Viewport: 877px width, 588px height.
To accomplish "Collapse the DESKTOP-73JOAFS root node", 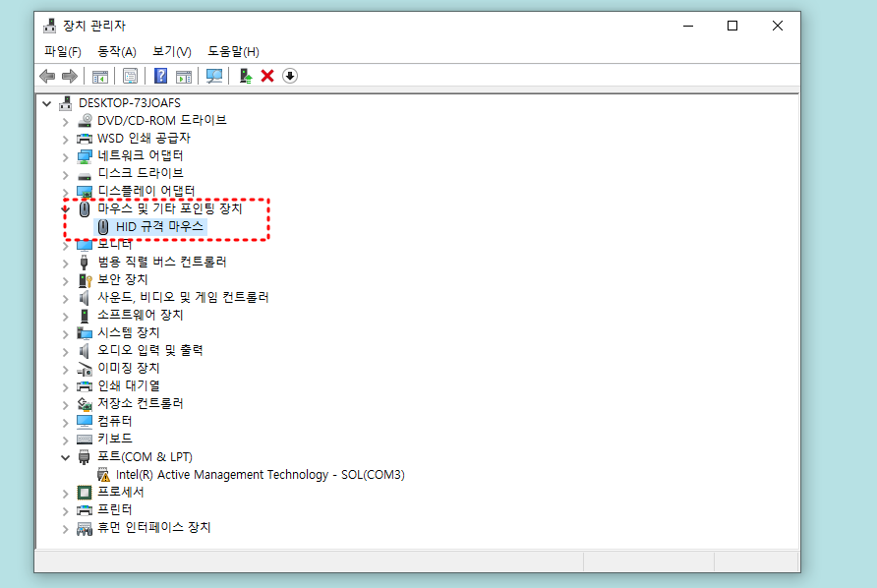I will tap(47, 103).
